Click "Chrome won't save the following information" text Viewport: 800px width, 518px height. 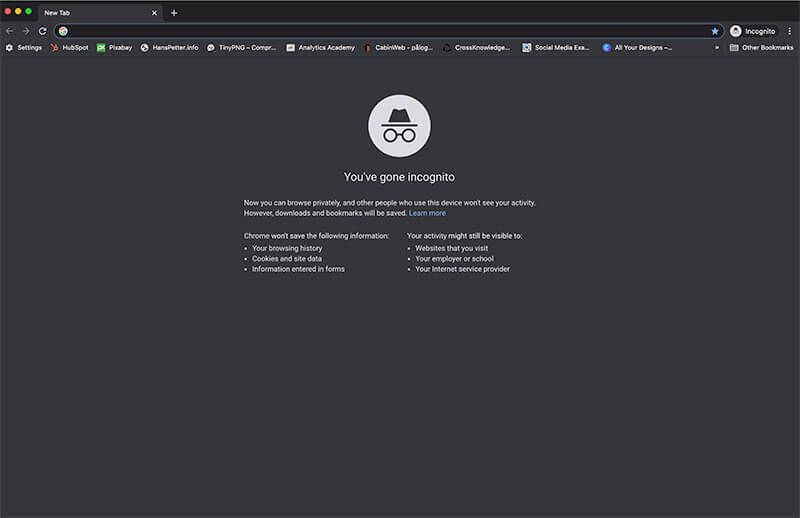(x=316, y=236)
